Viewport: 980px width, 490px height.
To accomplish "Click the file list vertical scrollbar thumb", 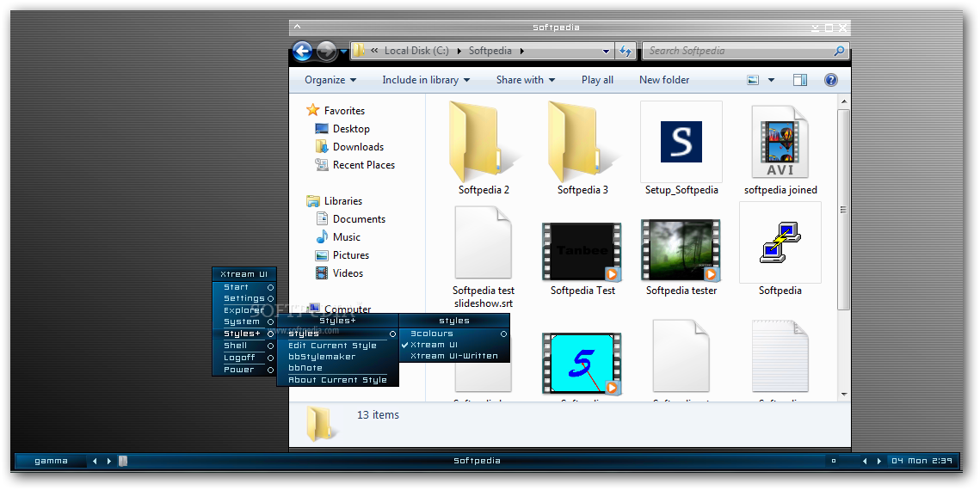I will [x=844, y=210].
